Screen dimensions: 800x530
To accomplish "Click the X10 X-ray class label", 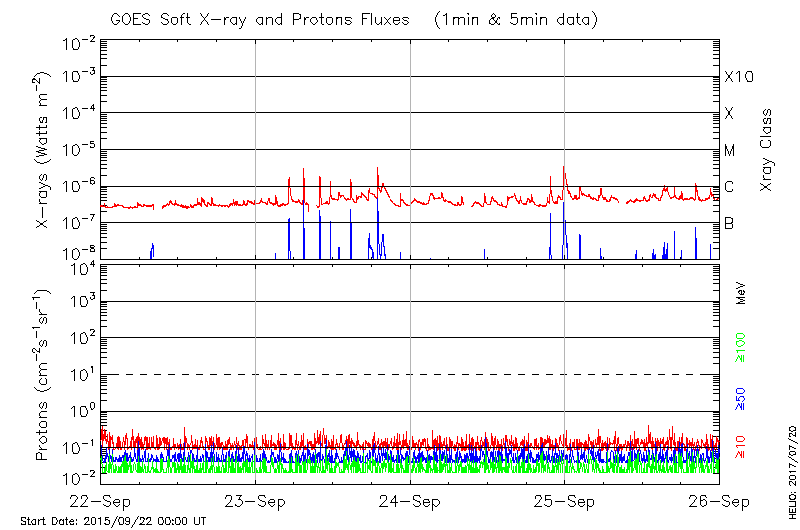I will tap(738, 77).
